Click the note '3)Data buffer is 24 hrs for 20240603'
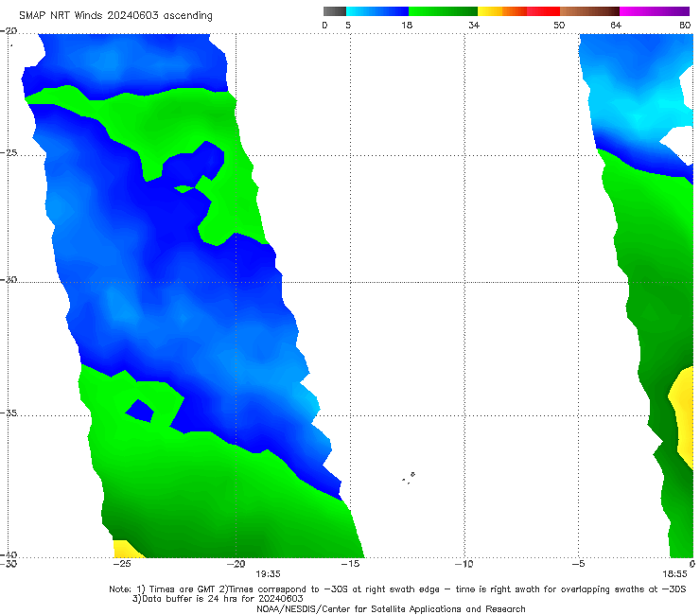The width and height of the screenshot is (700, 615). [218, 599]
